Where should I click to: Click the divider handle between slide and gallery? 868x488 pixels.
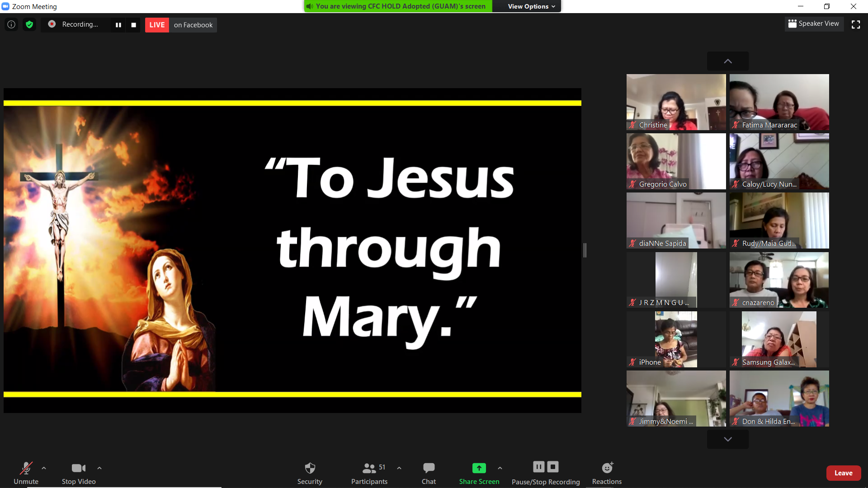coord(585,250)
